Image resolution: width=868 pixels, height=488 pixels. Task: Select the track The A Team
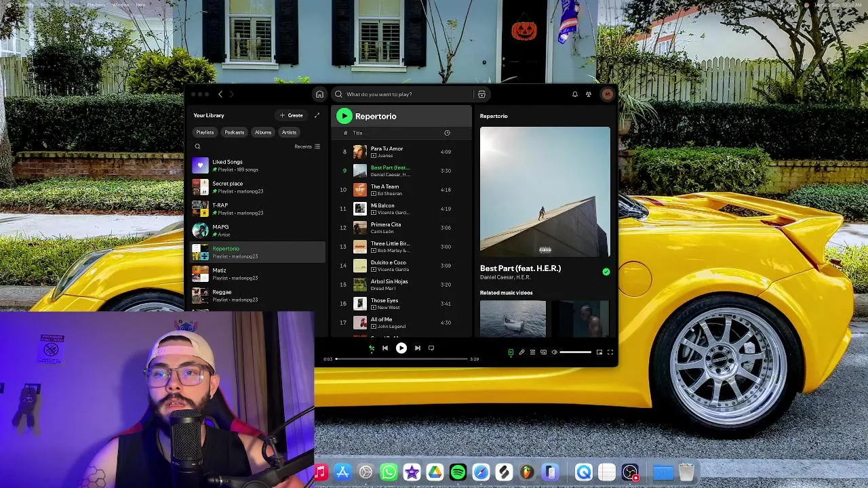pyautogui.click(x=401, y=190)
